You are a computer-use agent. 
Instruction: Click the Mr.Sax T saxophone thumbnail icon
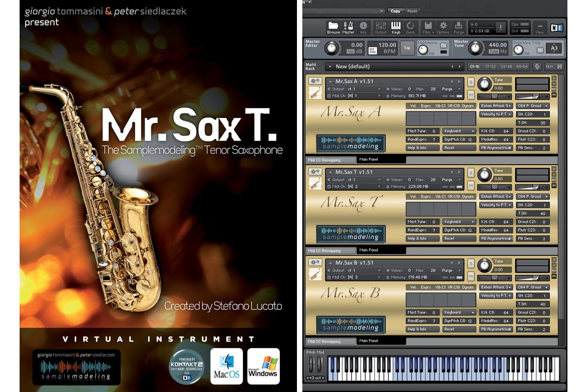coord(314,184)
